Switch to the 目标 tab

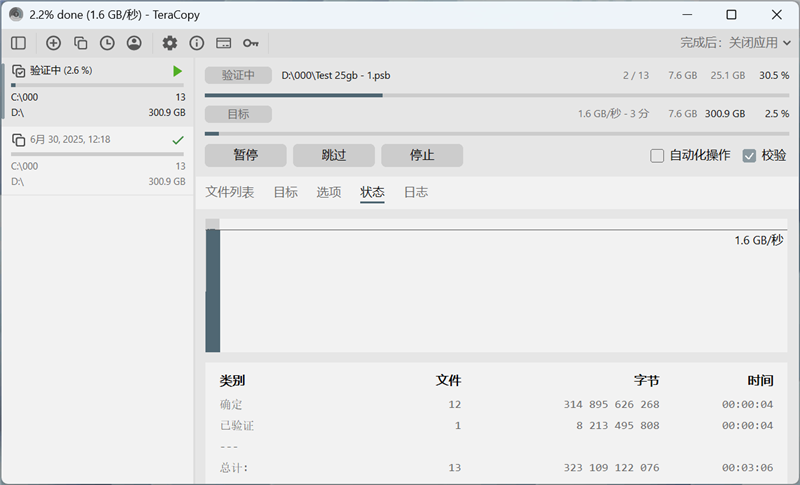point(285,192)
